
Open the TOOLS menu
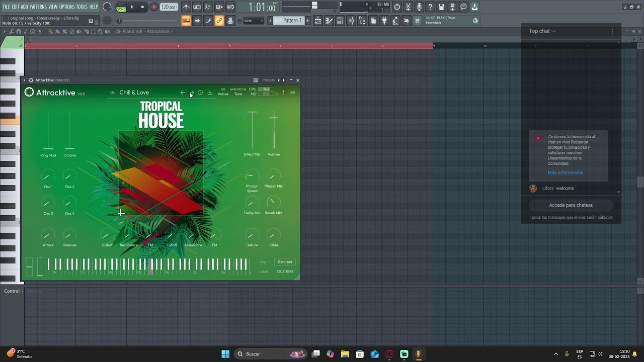click(x=82, y=7)
